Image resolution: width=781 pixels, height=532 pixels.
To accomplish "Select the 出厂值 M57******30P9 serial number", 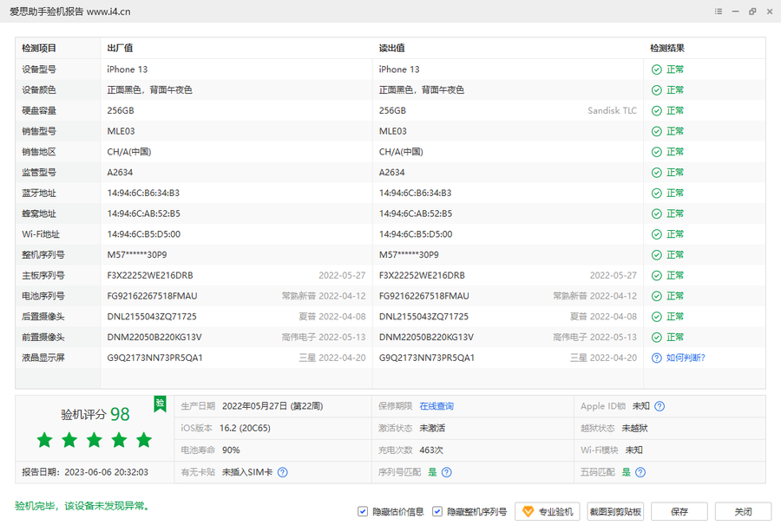I will tap(137, 255).
